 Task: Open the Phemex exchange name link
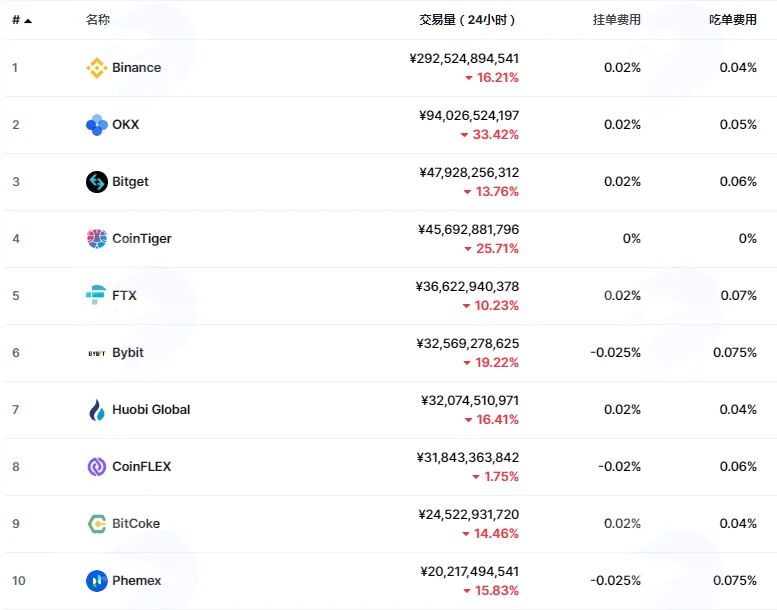pyautogui.click(x=136, y=581)
